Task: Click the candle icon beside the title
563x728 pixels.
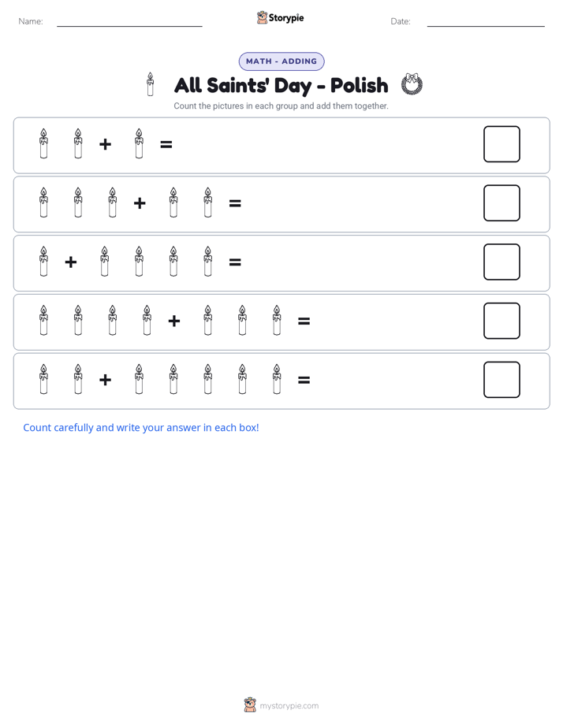Action: pyautogui.click(x=150, y=84)
